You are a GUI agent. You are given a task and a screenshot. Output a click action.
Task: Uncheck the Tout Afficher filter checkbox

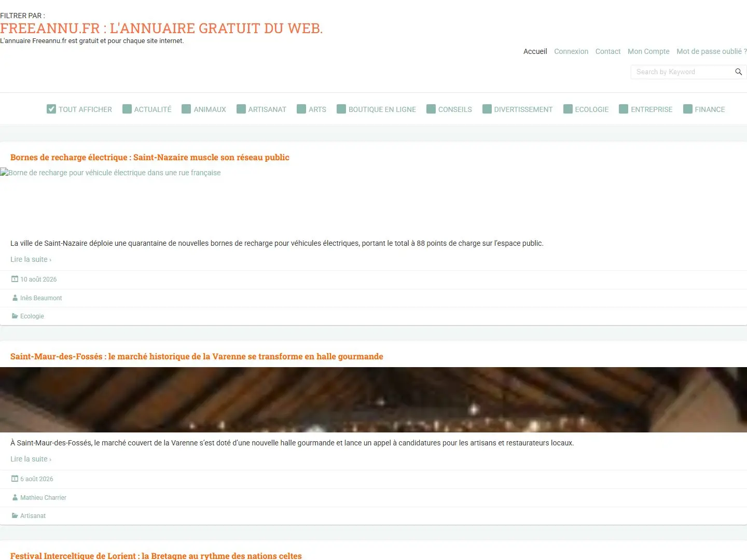[x=51, y=109]
